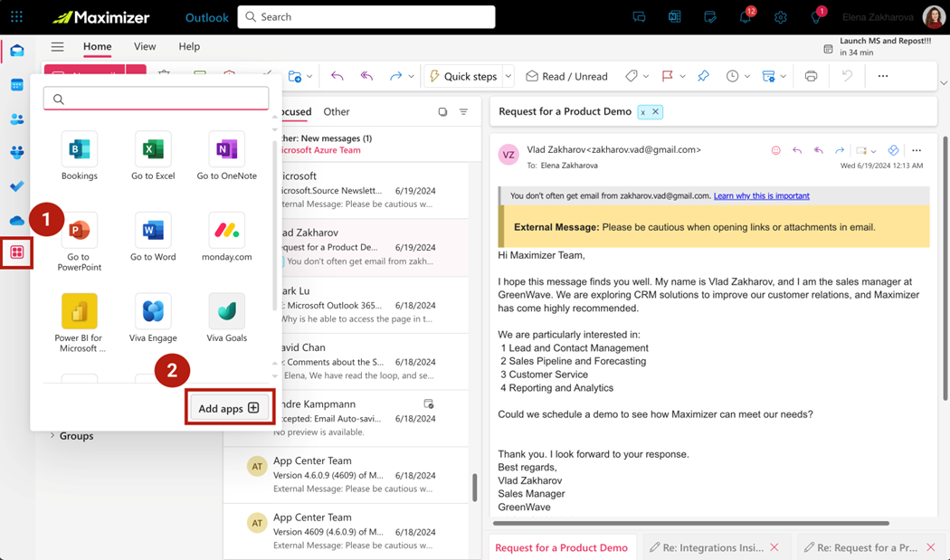
Task: Click the Reply arrow in the ribbon
Action: point(337,76)
